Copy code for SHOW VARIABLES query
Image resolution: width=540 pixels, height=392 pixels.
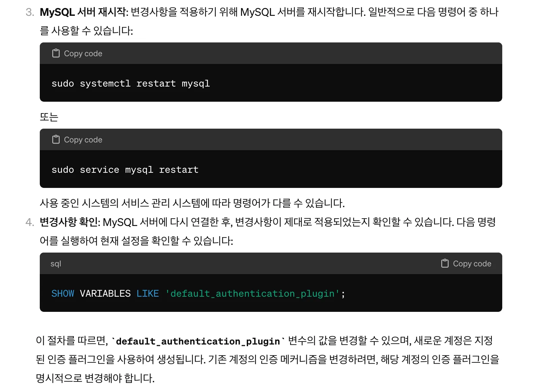click(x=466, y=263)
